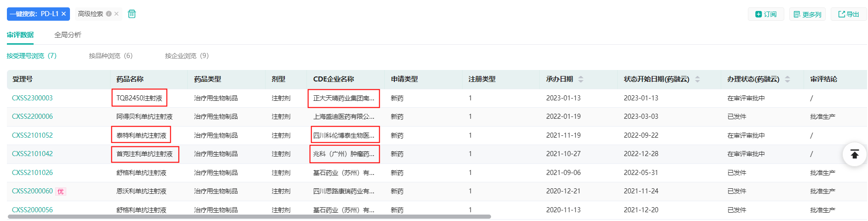Image resolution: width=868 pixels, height=221 pixels.
Task: Click the 优 priority badge
Action: [61, 192]
